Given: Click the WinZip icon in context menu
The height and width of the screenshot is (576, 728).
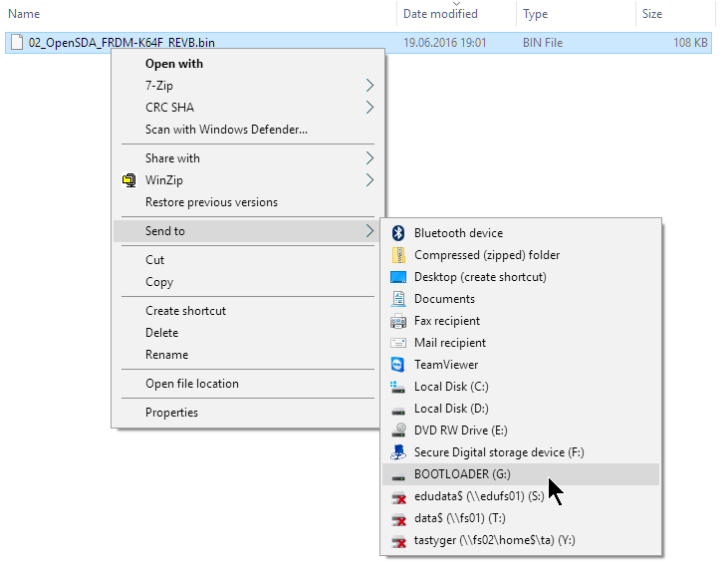Looking at the screenshot, I should [x=128, y=180].
